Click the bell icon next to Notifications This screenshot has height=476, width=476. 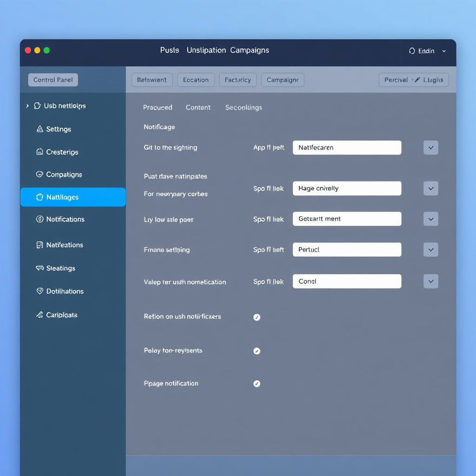click(40, 219)
